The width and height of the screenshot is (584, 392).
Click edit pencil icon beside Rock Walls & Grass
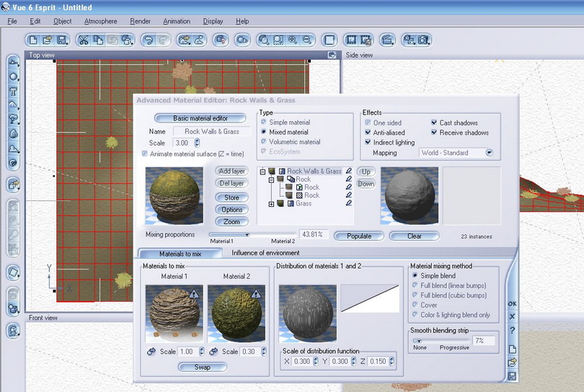click(349, 171)
